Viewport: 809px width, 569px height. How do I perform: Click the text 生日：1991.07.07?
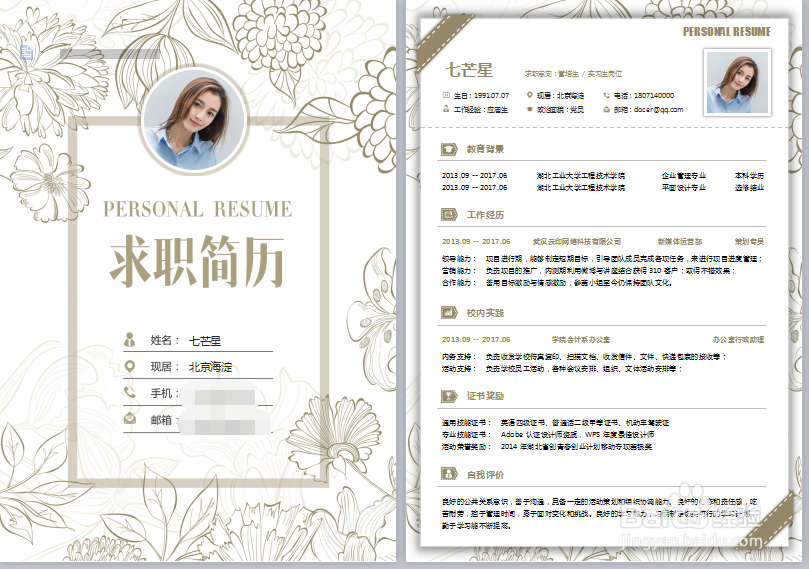[481, 95]
